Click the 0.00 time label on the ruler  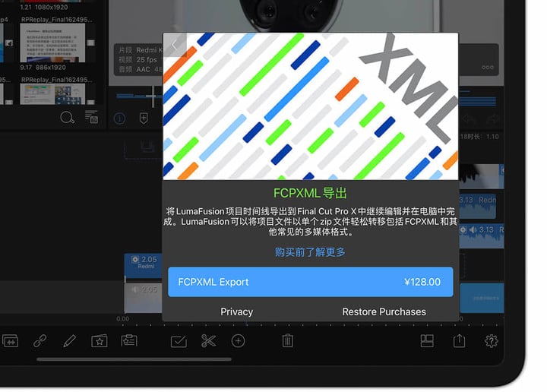122,319
